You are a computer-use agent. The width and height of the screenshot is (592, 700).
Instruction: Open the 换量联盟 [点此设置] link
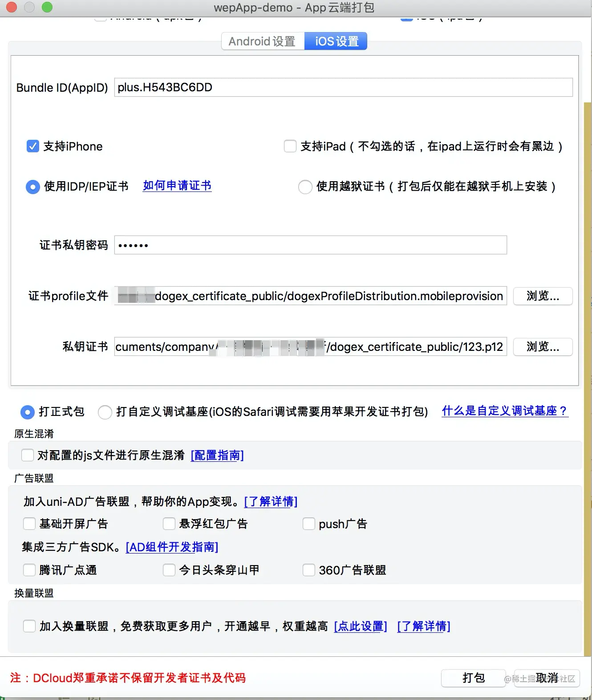[x=361, y=626]
